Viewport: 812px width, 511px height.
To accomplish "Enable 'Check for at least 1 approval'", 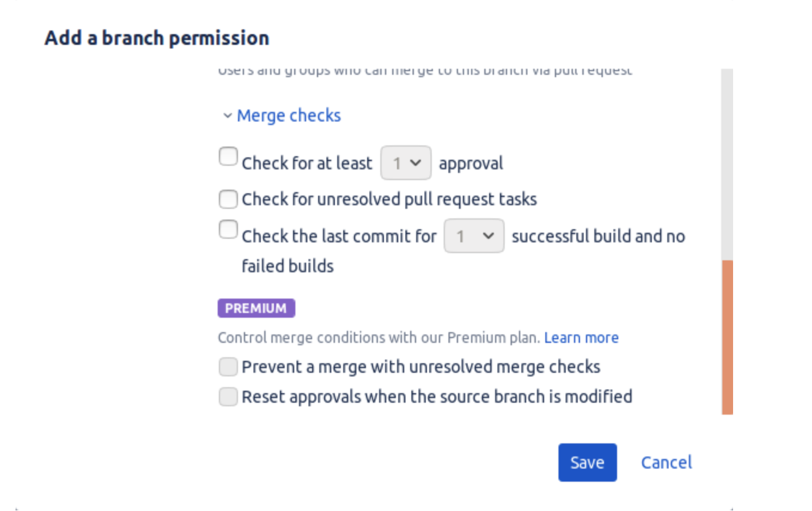I will (x=228, y=156).
